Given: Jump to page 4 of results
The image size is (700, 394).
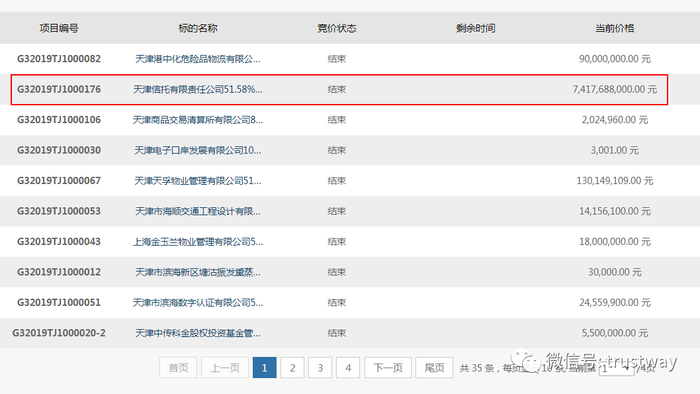Looking at the screenshot, I should tap(348, 368).
